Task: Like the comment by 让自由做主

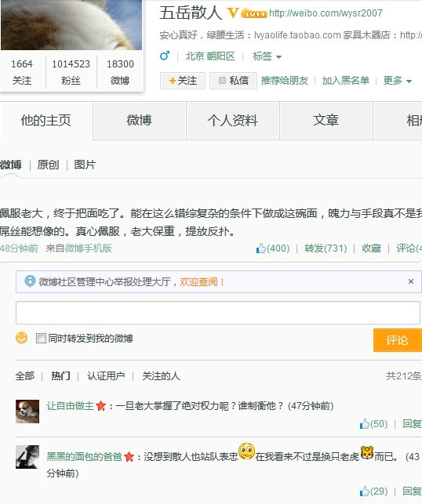Action: point(373,424)
